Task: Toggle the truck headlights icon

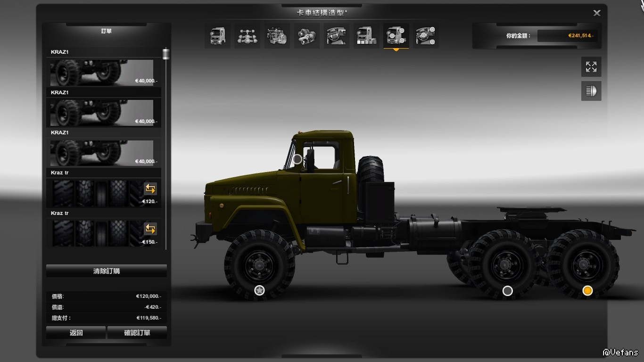Action: (591, 91)
